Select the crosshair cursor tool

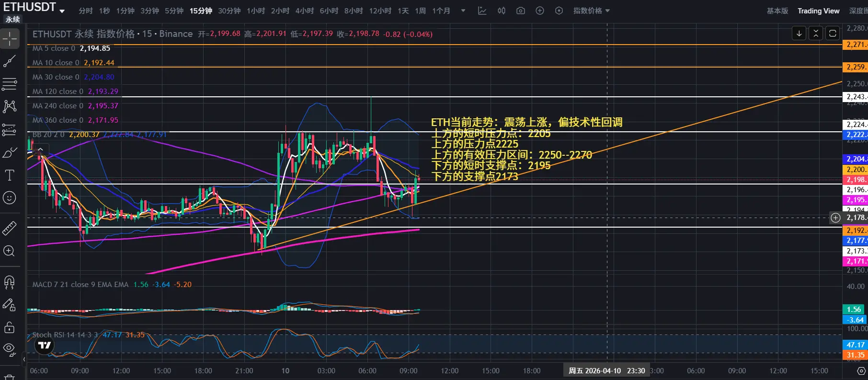(10, 38)
